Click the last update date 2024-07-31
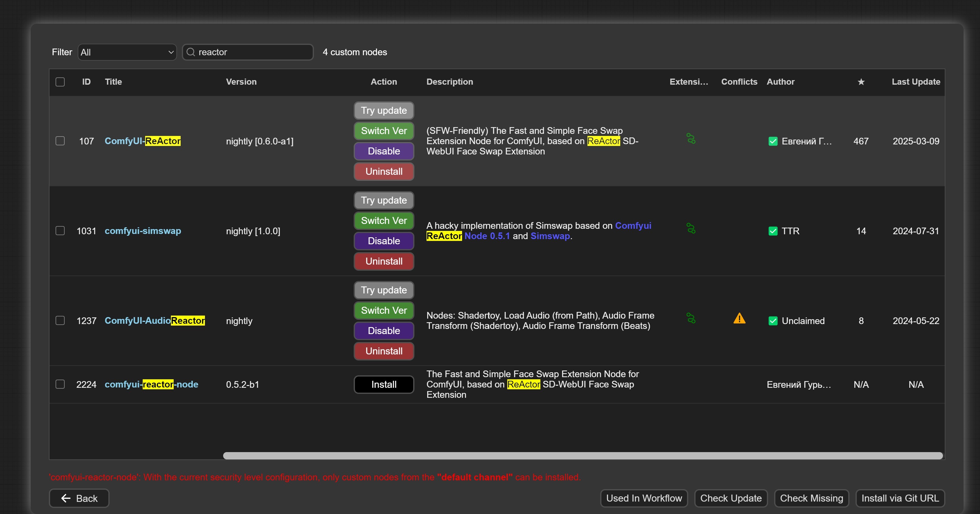This screenshot has width=980, height=514. (x=916, y=231)
